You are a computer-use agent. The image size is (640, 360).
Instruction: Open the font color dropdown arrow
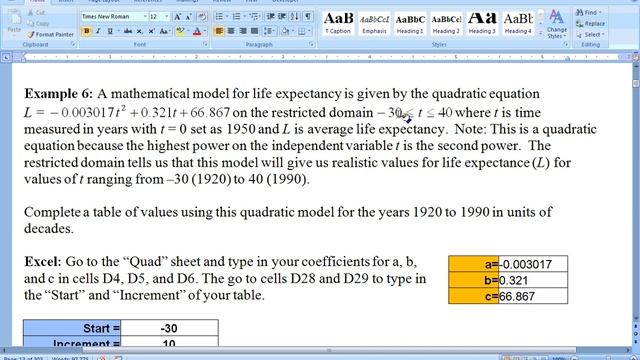[205, 31]
